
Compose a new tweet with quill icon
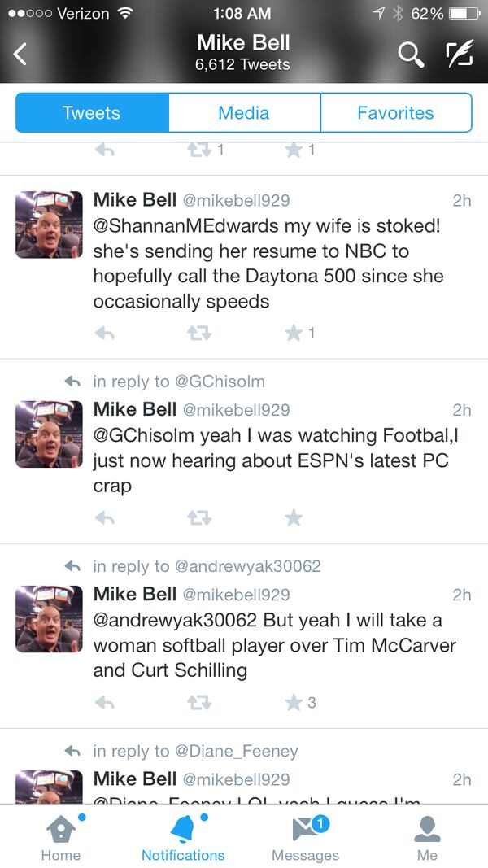click(460, 55)
